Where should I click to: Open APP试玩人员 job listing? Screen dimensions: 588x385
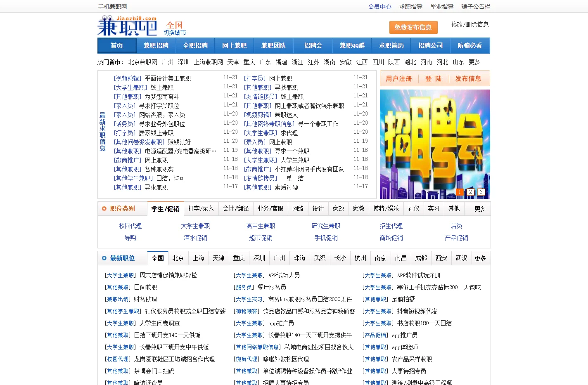click(x=284, y=275)
